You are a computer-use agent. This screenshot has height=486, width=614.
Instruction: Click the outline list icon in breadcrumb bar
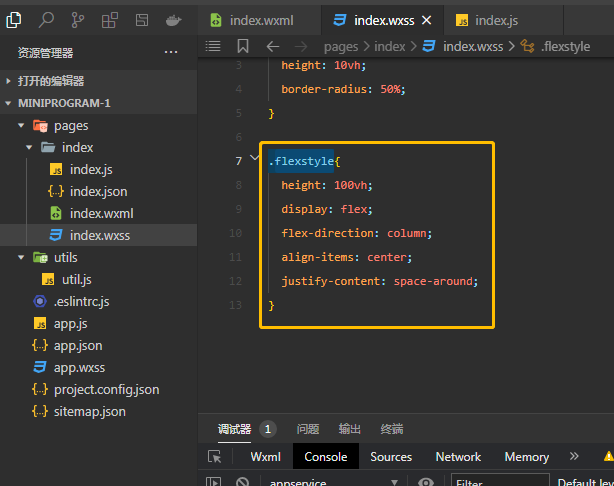point(213,46)
